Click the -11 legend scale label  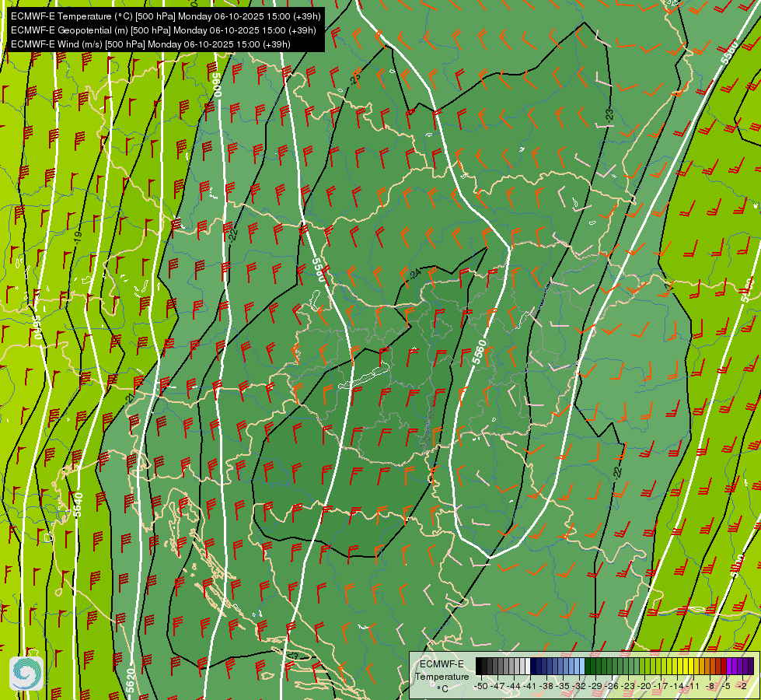click(x=693, y=686)
